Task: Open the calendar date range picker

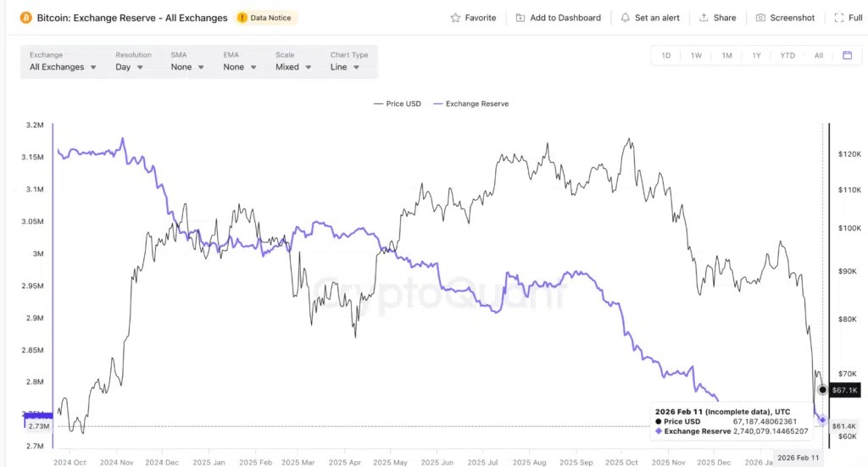Action: tap(847, 55)
